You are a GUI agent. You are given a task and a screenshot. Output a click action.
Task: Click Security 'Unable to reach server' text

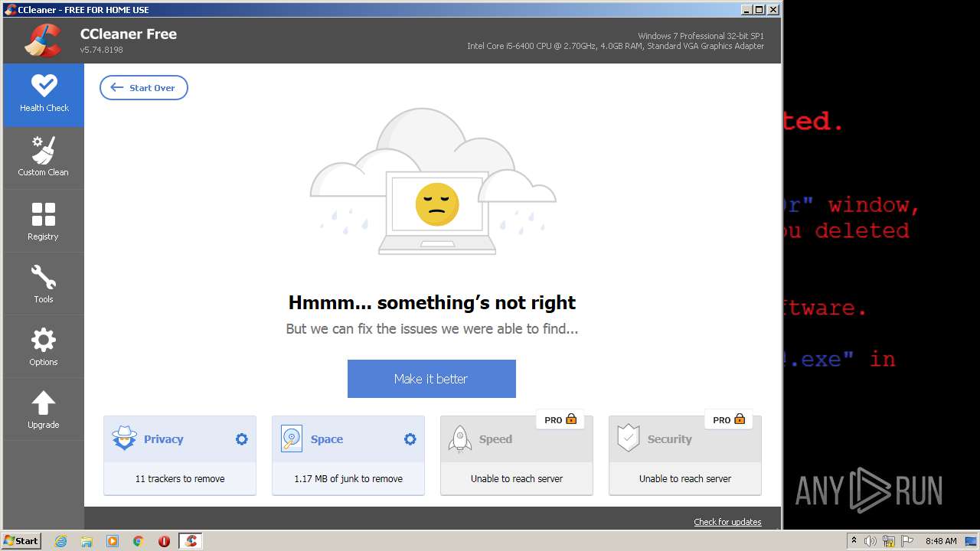(685, 478)
